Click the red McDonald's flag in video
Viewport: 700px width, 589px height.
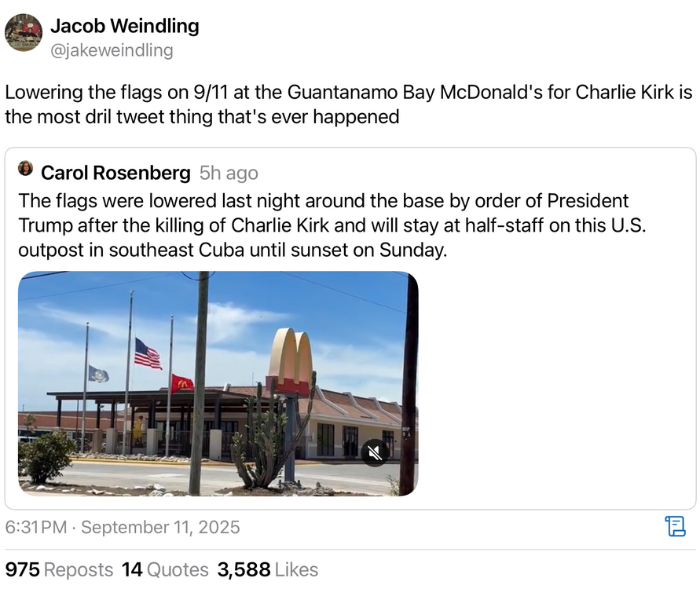(182, 383)
